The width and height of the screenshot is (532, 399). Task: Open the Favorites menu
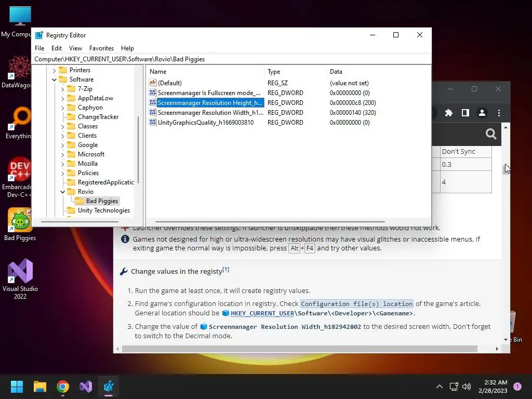[x=101, y=48]
